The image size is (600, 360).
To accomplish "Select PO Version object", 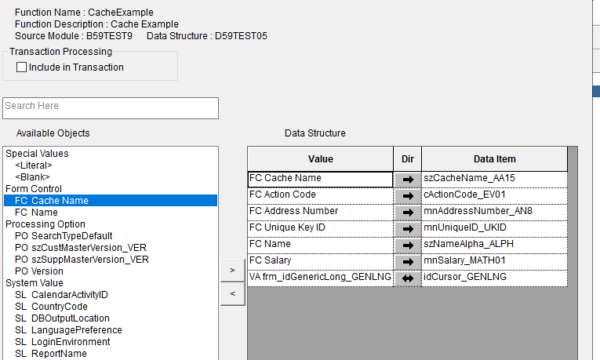I will click(x=39, y=271).
